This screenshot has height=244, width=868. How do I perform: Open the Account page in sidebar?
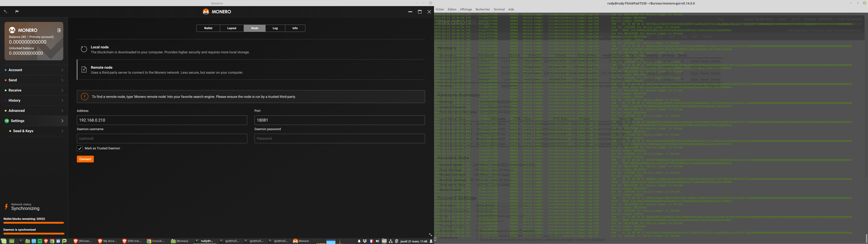tap(34, 70)
